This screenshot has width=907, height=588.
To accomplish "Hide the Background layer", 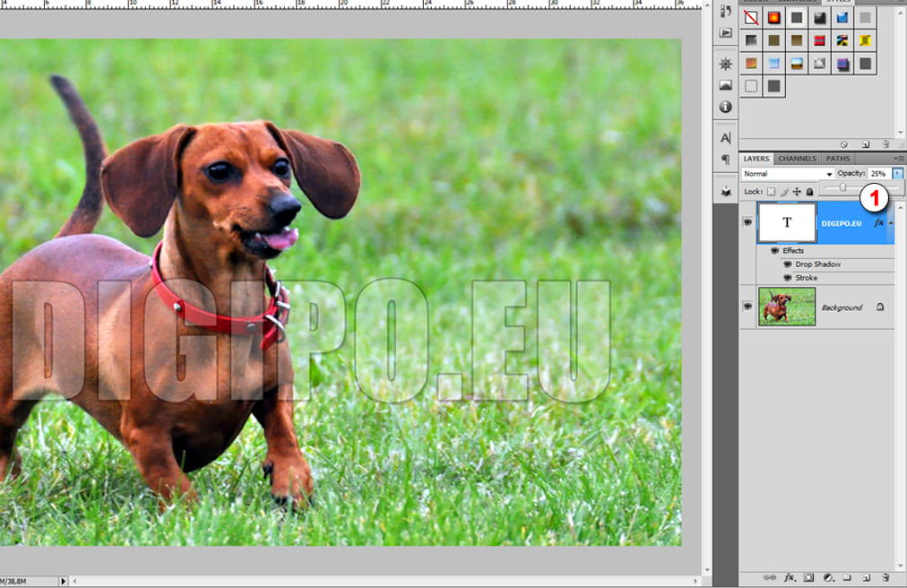I will click(x=747, y=307).
